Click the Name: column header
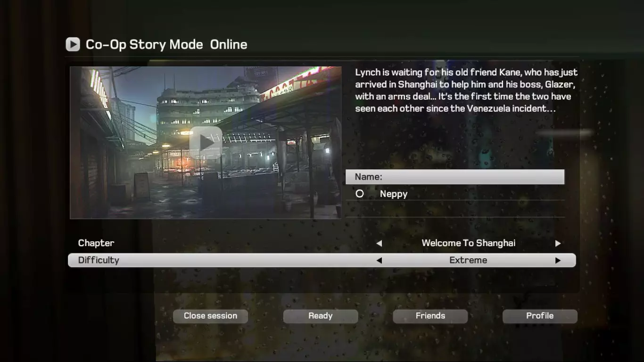This screenshot has width=644, height=362. pos(455,177)
